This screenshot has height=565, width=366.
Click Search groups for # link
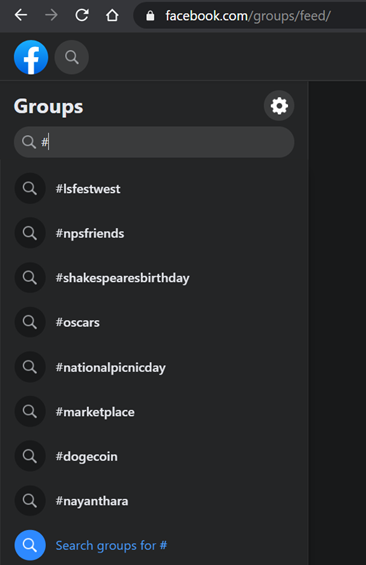111,546
